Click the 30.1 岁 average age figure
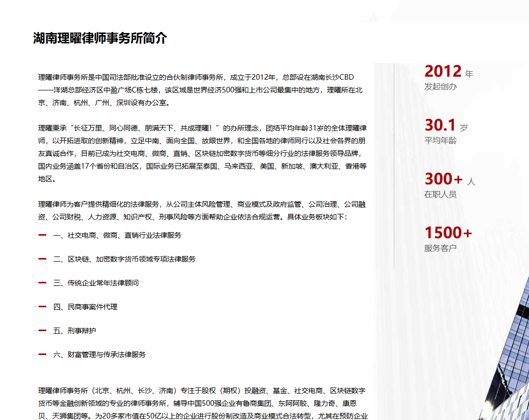 [x=446, y=125]
